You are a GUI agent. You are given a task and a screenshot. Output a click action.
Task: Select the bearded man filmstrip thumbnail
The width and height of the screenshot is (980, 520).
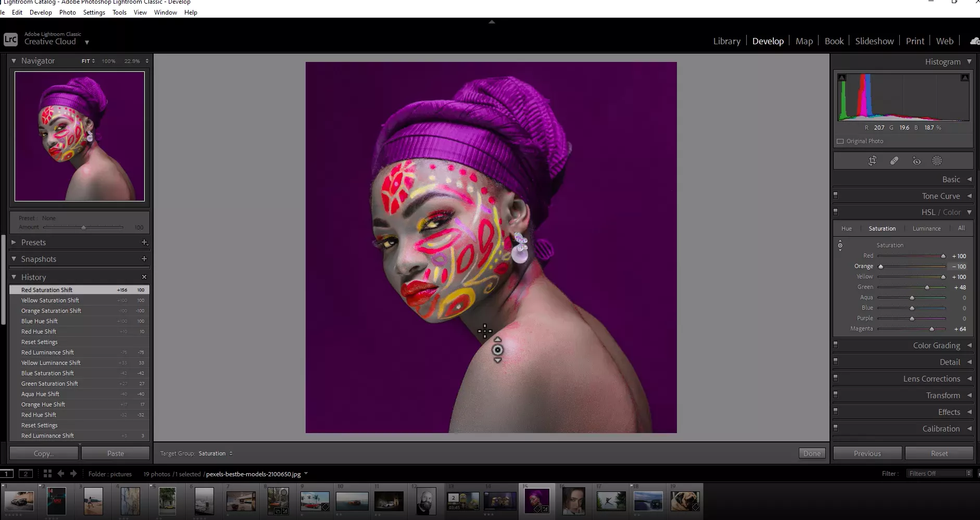pos(426,501)
